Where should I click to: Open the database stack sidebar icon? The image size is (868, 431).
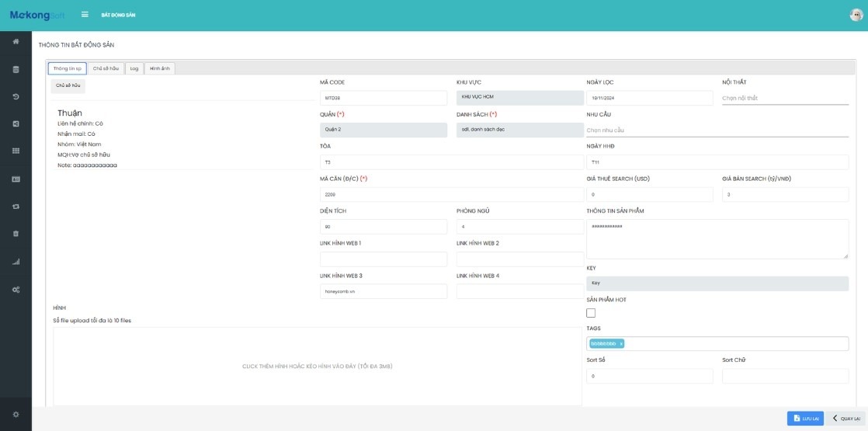(x=16, y=69)
